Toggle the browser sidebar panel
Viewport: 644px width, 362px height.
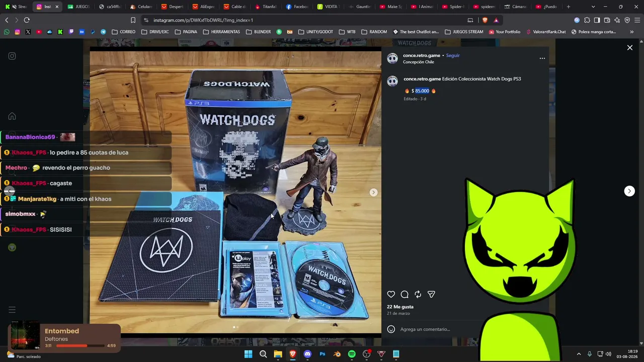pos(597,20)
